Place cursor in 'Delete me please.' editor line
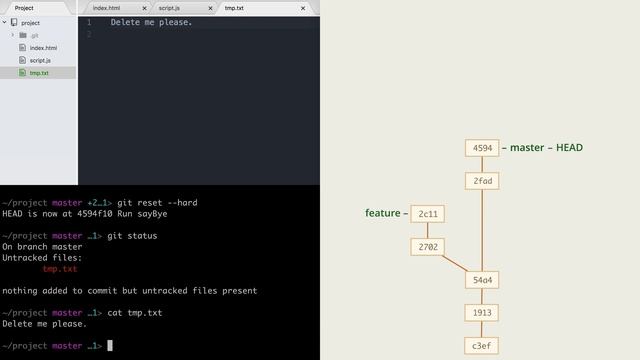The width and height of the screenshot is (640, 360). coord(151,22)
